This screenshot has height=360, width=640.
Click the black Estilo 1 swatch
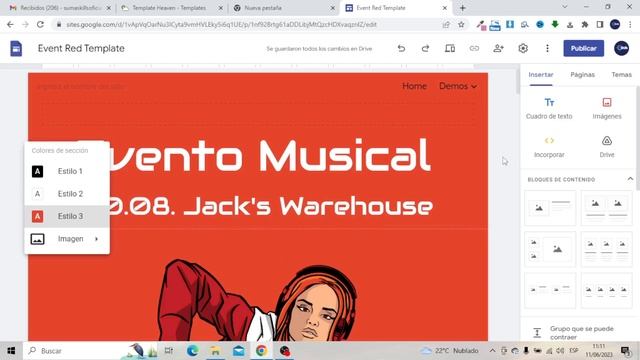[38, 171]
